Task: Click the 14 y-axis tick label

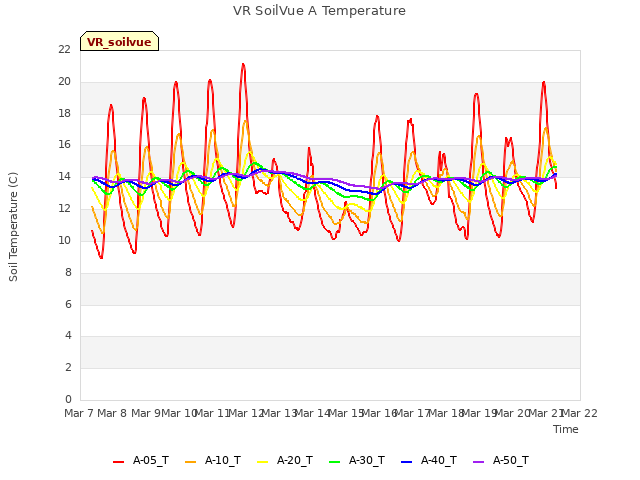Action: tap(64, 177)
